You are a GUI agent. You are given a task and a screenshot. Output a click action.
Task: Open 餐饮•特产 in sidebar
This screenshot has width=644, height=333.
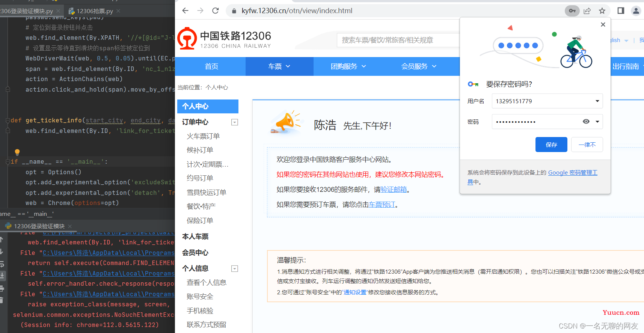(x=201, y=206)
